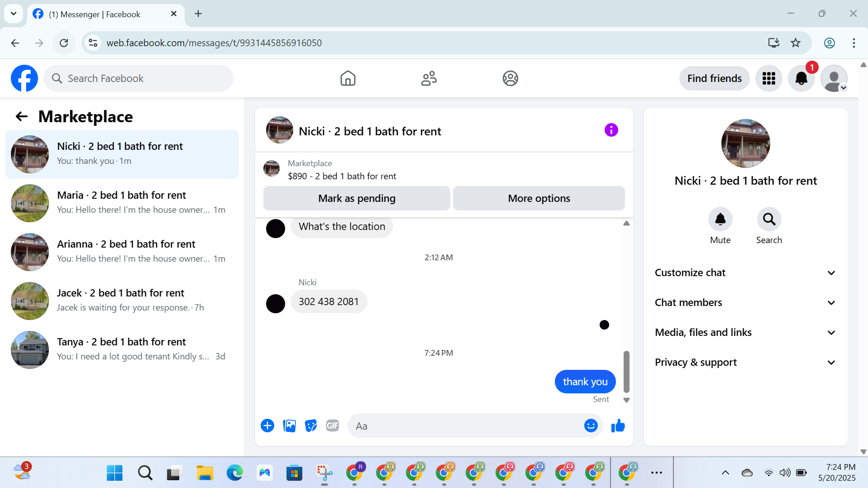
Task: Open File Explorer from taskbar
Action: click(205, 473)
